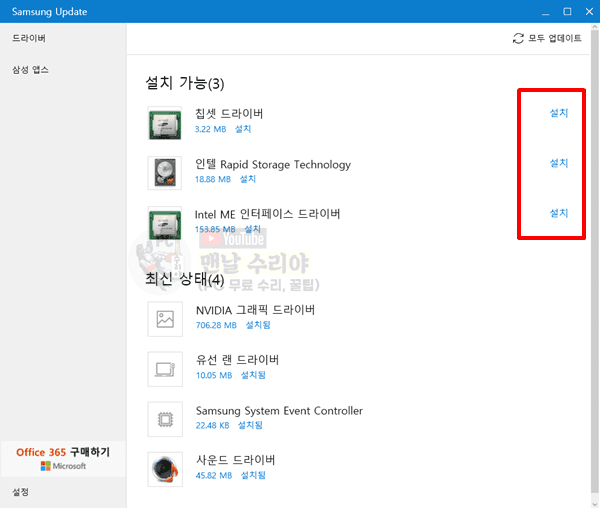Select the 칩셋 드라이버 title

pos(229,114)
